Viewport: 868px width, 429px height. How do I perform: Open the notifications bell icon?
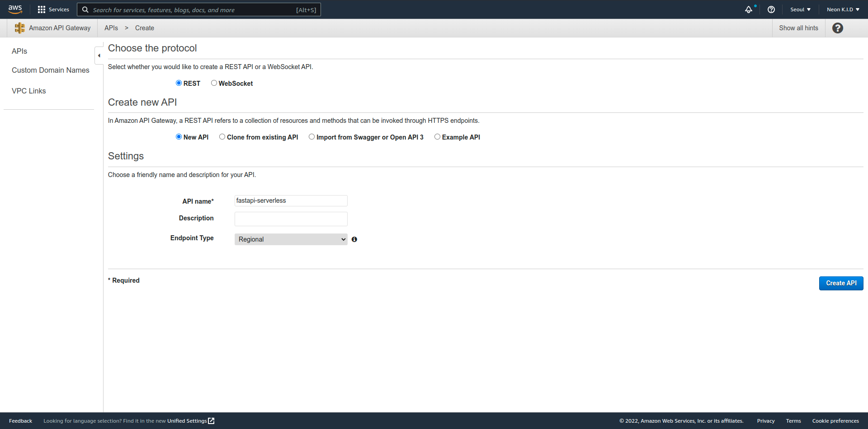point(749,9)
